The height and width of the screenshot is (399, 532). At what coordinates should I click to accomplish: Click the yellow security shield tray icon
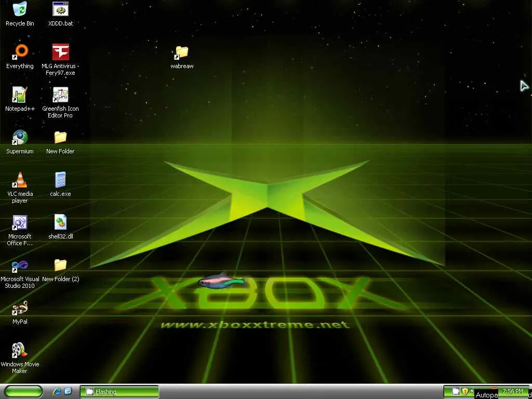[465, 391]
